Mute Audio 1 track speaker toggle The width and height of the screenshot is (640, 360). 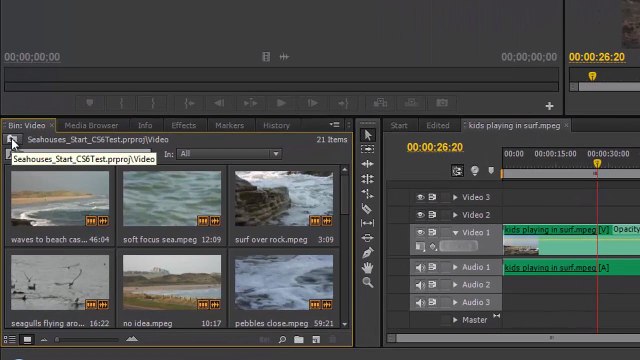pyautogui.click(x=420, y=267)
